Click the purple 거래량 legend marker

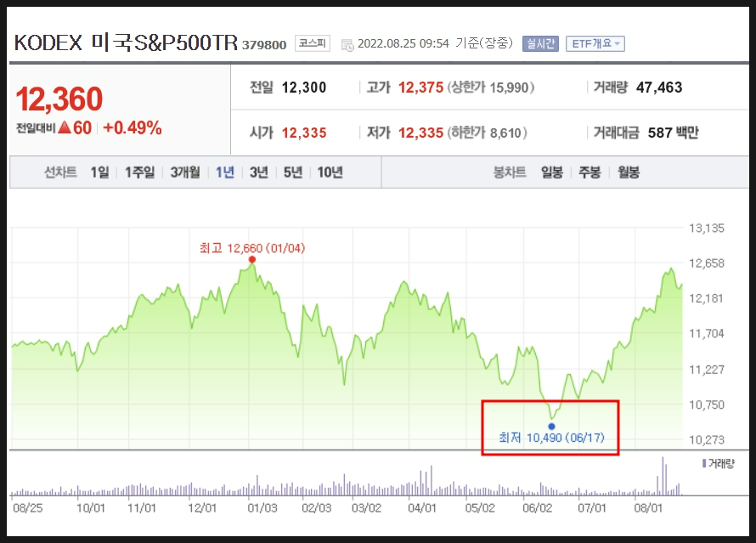coord(704,463)
